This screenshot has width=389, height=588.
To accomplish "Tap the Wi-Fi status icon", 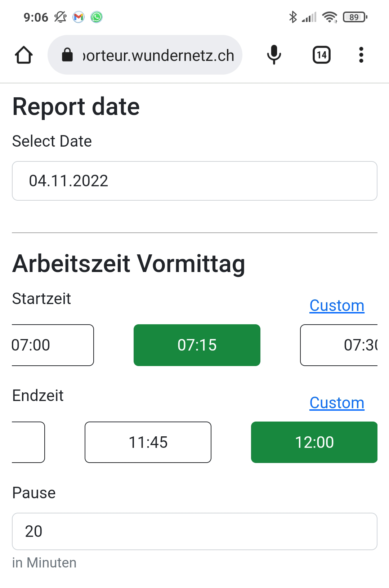I will (329, 17).
